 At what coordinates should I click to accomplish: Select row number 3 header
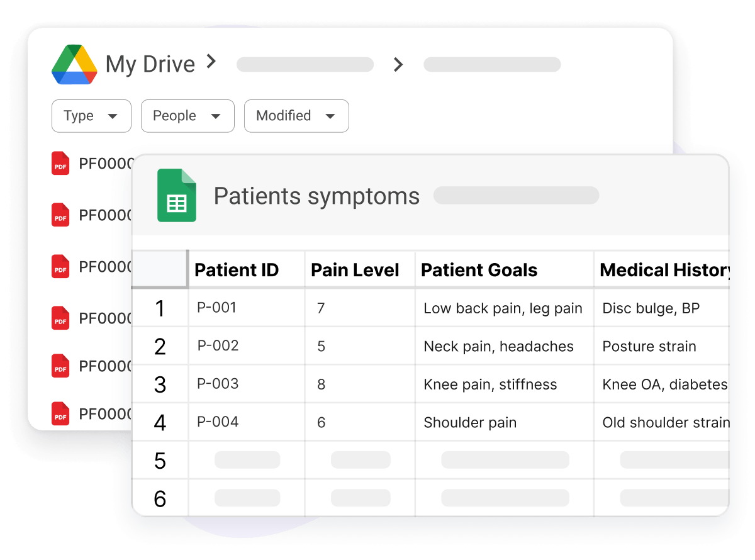point(160,384)
